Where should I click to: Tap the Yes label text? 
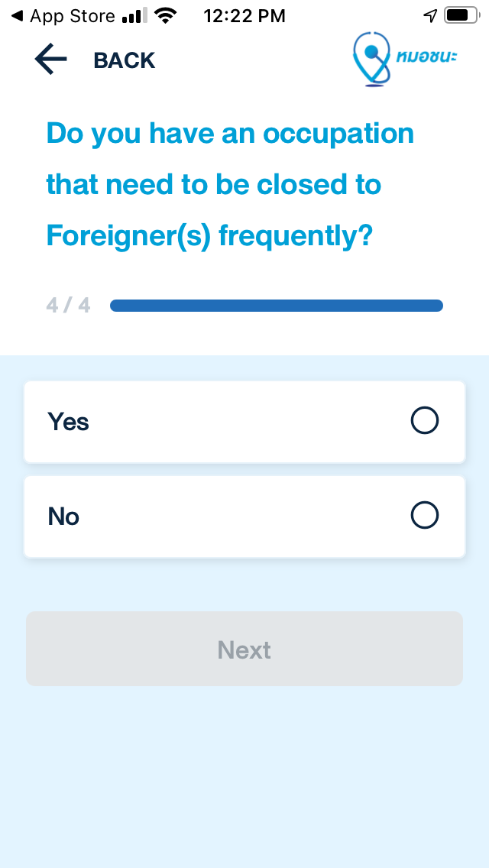(x=68, y=422)
